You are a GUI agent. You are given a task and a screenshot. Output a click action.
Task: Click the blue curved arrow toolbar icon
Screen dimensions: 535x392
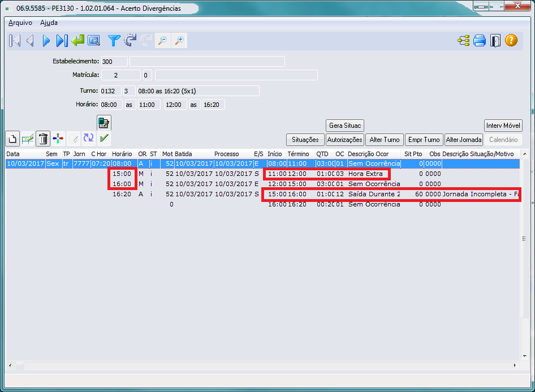coord(130,41)
